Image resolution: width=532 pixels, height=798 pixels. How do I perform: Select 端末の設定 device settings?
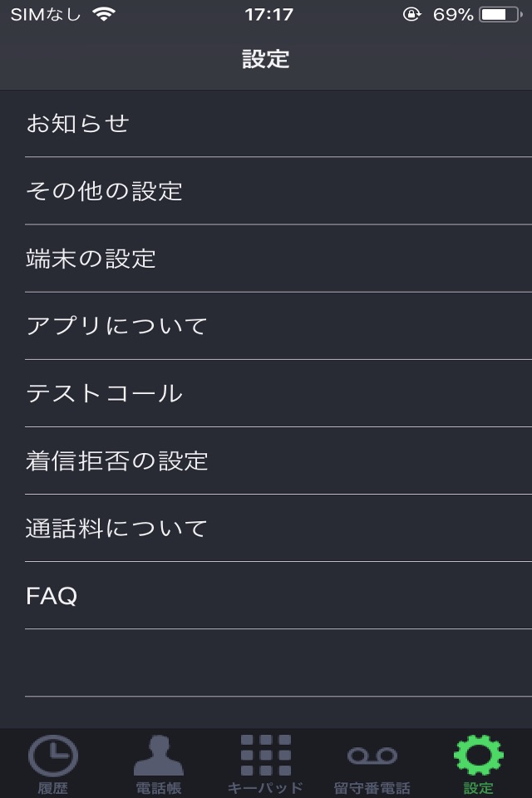(266, 259)
